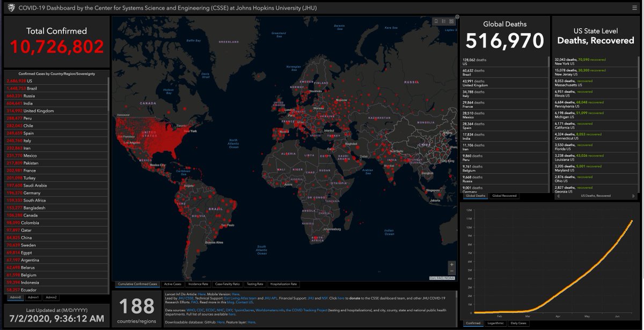Click the 128,062 deaths US row
Image resolution: width=644 pixels, height=330 pixels.
pyautogui.click(x=503, y=62)
